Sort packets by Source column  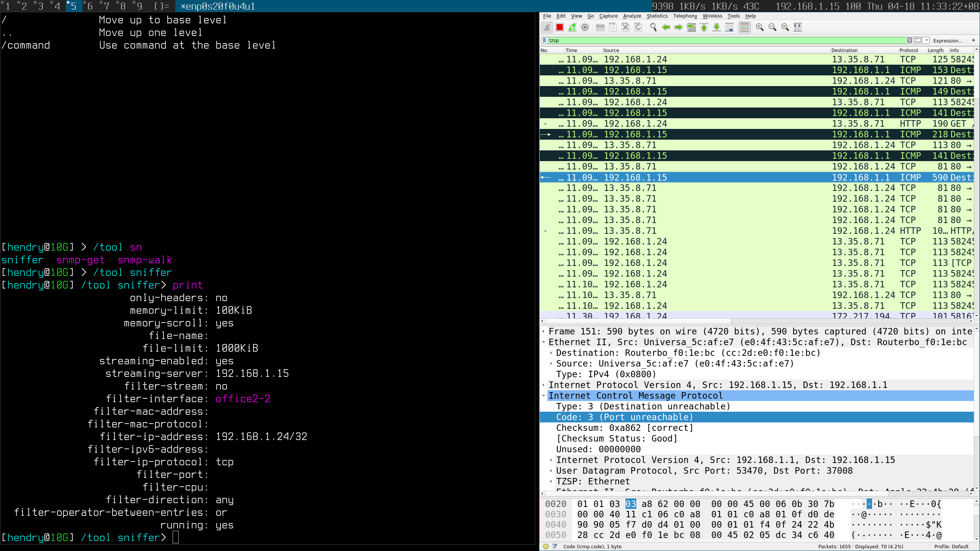(715, 50)
